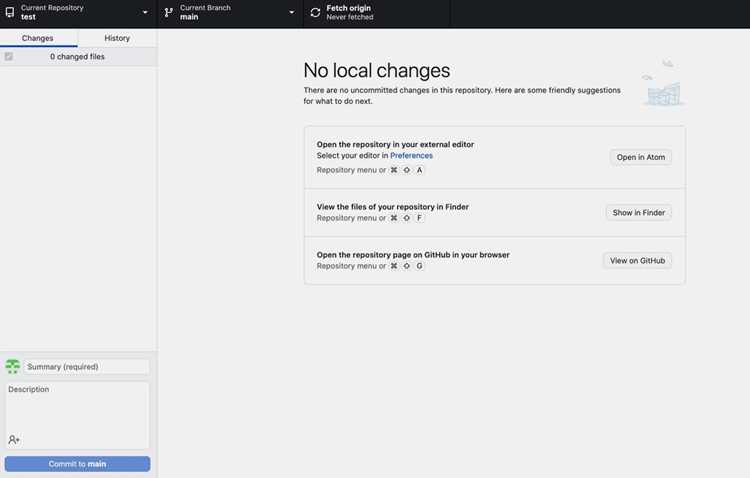Focus the Summary (required) input field
Viewport: 750px width, 478px height.
pos(86,367)
